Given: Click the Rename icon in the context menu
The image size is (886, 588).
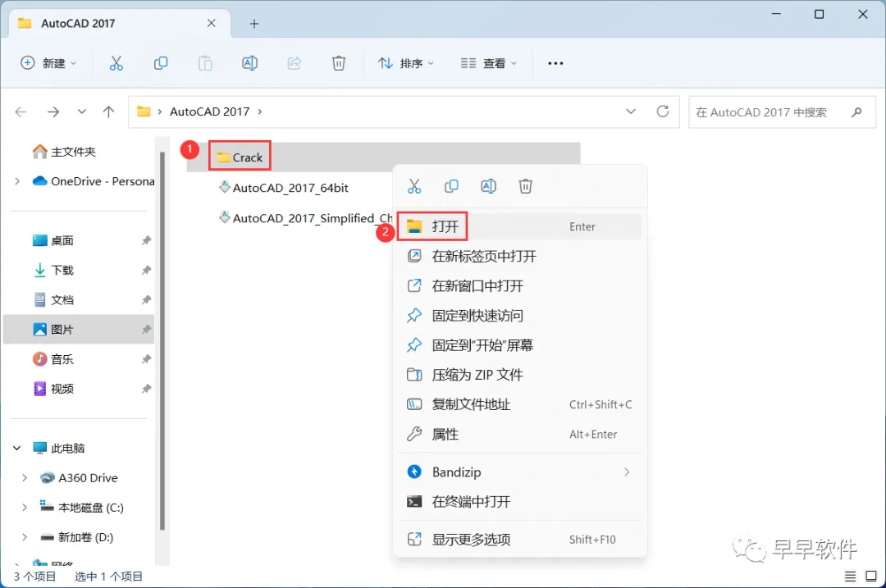Looking at the screenshot, I should (x=488, y=186).
